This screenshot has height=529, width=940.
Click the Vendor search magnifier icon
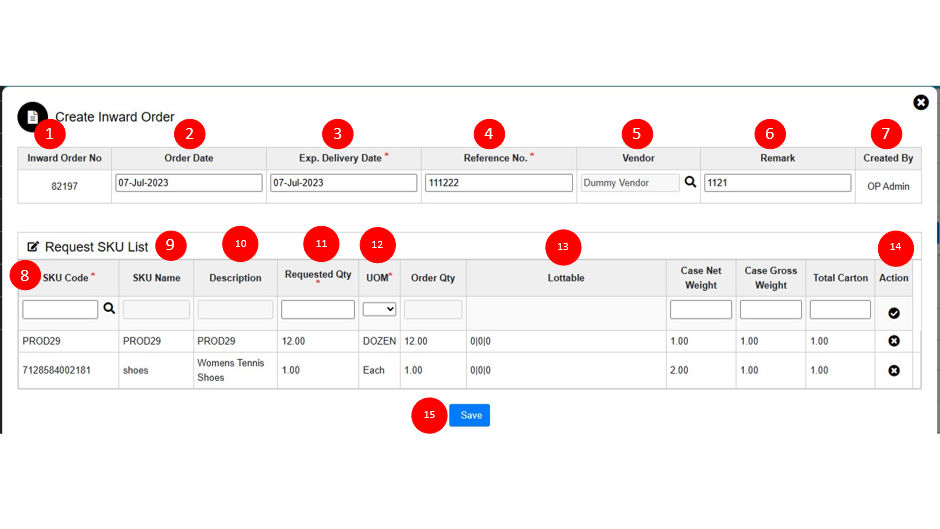(690, 183)
